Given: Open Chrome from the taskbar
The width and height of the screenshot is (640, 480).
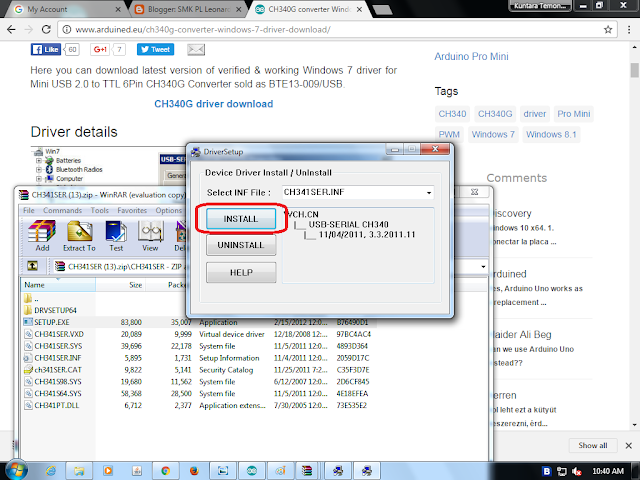Looking at the screenshot, I should 165,471.
